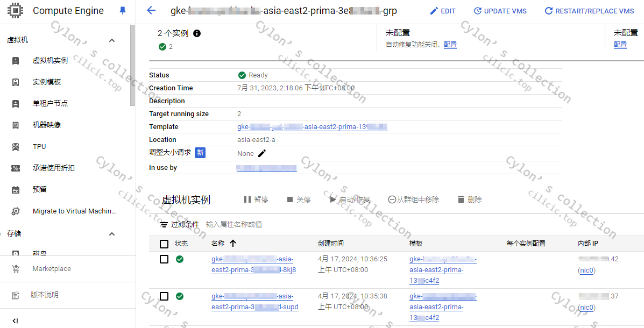Click the 内部 IP column header
Image resolution: width=644 pixels, height=328 pixels.
pos(588,244)
